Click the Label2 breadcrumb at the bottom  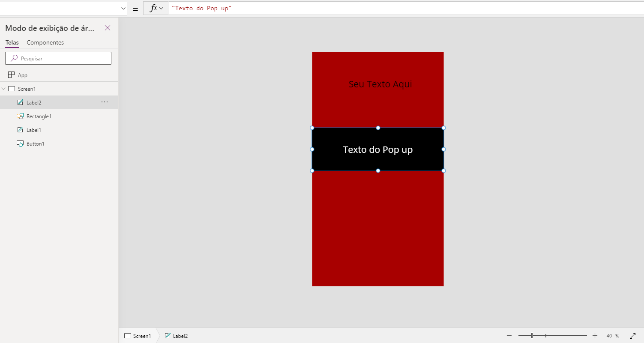point(176,336)
